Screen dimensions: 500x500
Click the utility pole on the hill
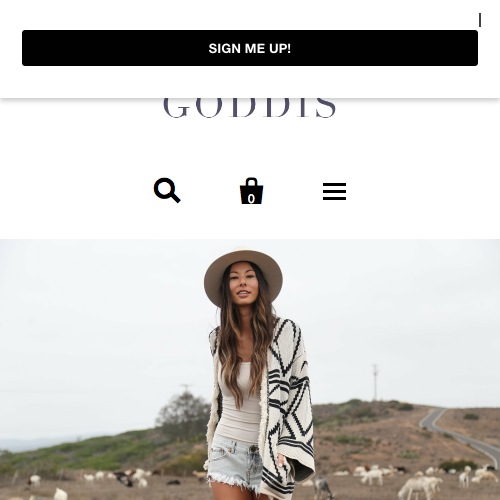[375, 382]
